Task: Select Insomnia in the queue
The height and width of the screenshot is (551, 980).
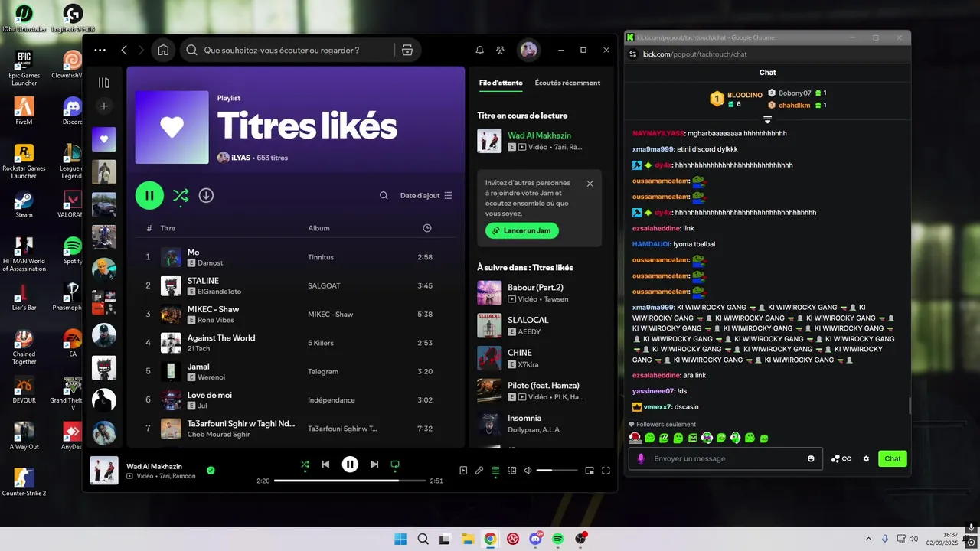Action: click(540, 423)
